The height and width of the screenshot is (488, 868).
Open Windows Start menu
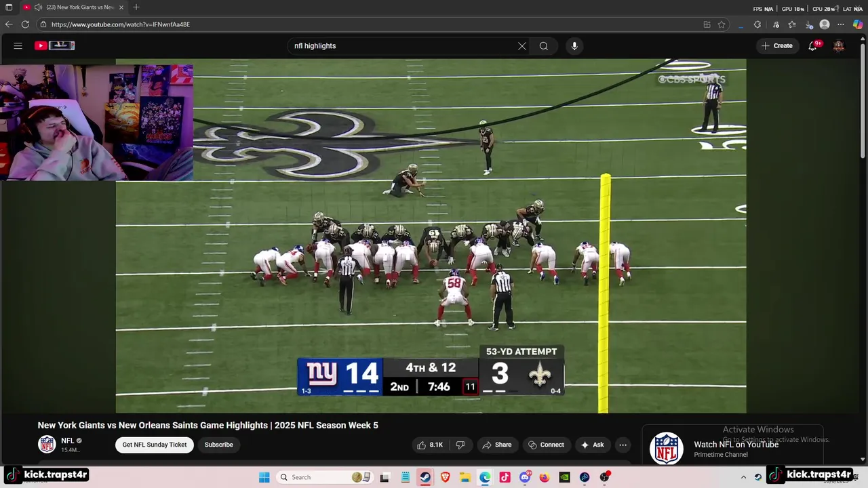coord(264,477)
